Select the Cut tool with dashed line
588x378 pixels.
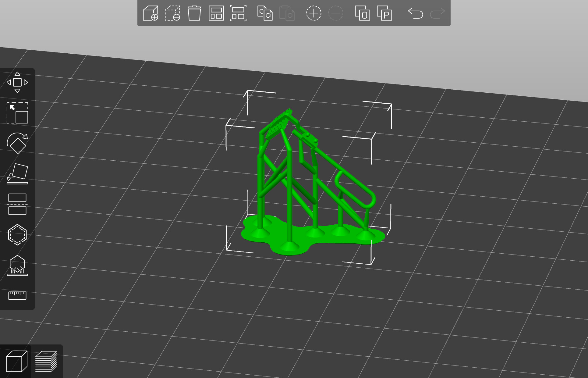[17, 204]
